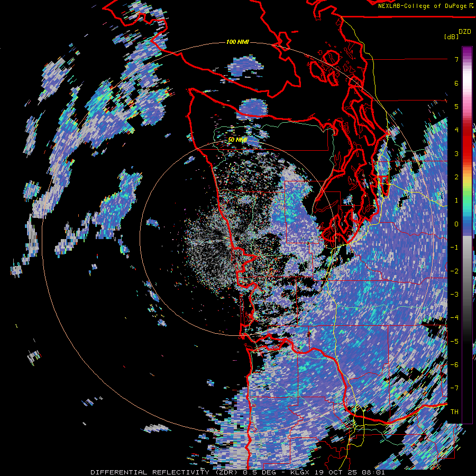Image resolution: width=476 pixels, height=476 pixels.
Task: Click the 1 value on color scale
Action: tap(456, 200)
